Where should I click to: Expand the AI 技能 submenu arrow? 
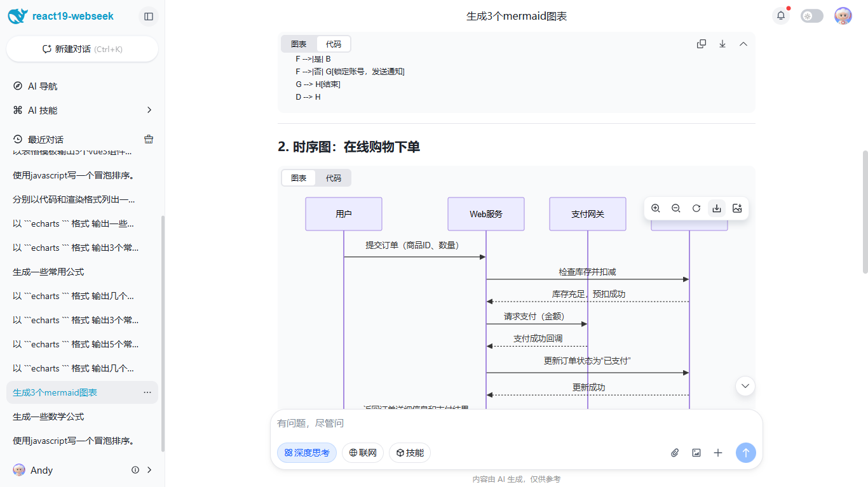pyautogui.click(x=149, y=110)
